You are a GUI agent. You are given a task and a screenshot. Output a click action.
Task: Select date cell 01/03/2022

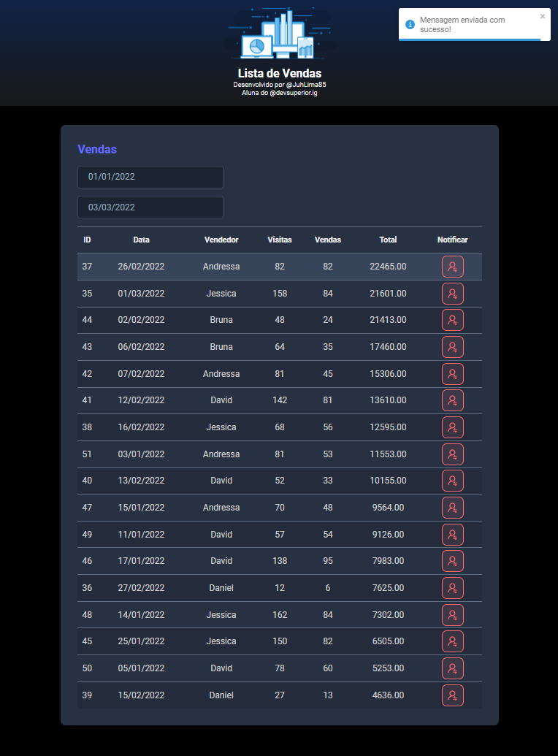[x=141, y=294]
